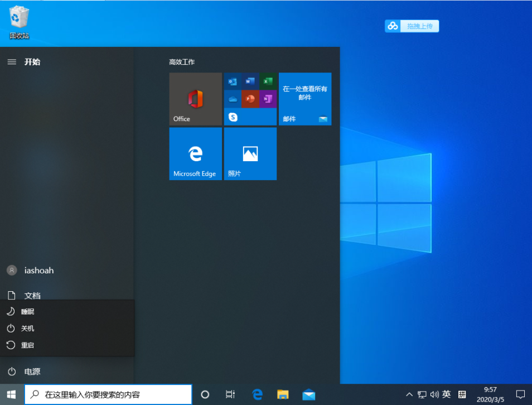Click the taskbar search box

(x=108, y=394)
